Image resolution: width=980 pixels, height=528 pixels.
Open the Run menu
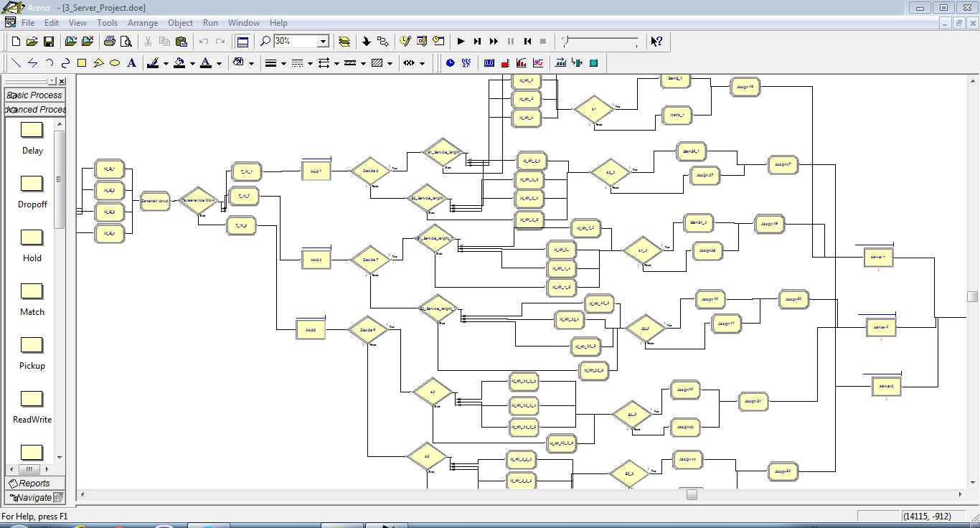(210, 23)
